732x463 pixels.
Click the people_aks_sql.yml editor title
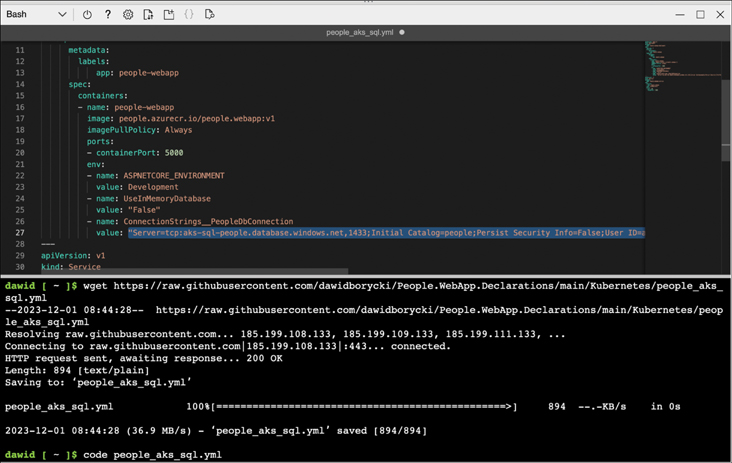(359, 32)
